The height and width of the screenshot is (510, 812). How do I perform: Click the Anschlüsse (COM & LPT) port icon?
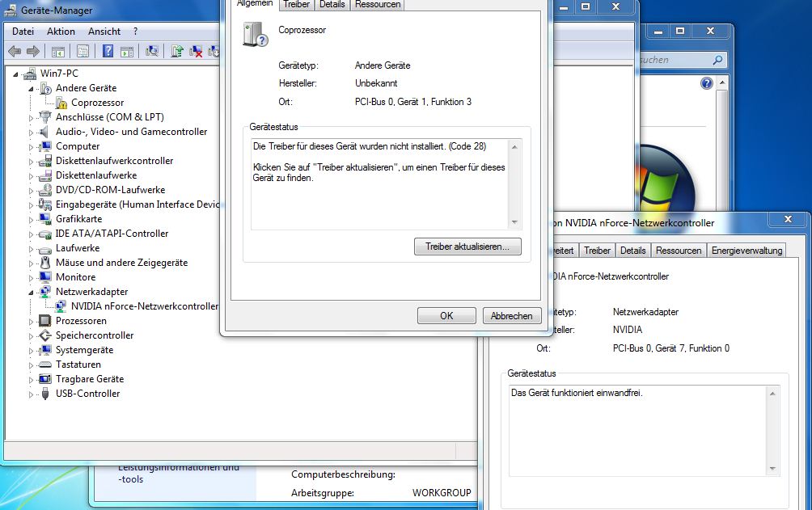(45, 117)
